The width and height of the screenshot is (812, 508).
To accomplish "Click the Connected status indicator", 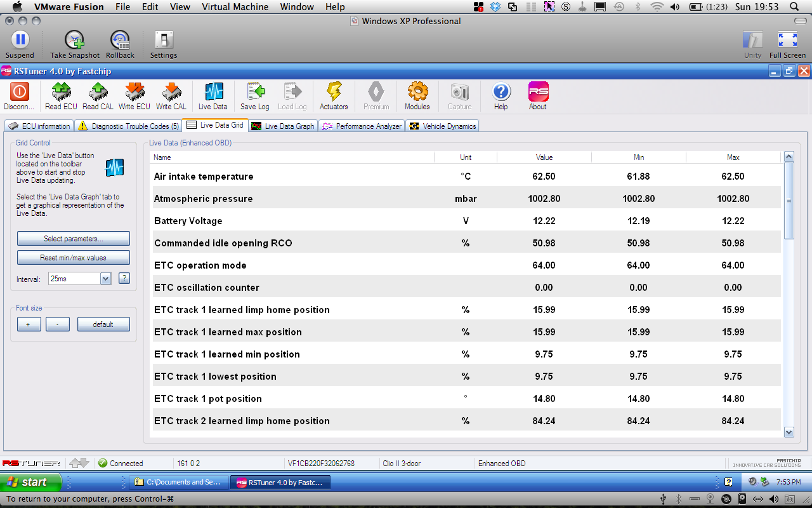I will (121, 464).
